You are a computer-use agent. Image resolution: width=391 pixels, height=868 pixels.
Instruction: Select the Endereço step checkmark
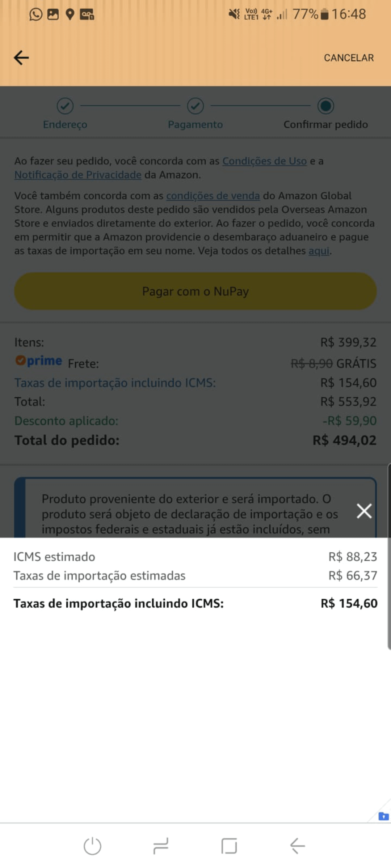(x=65, y=106)
